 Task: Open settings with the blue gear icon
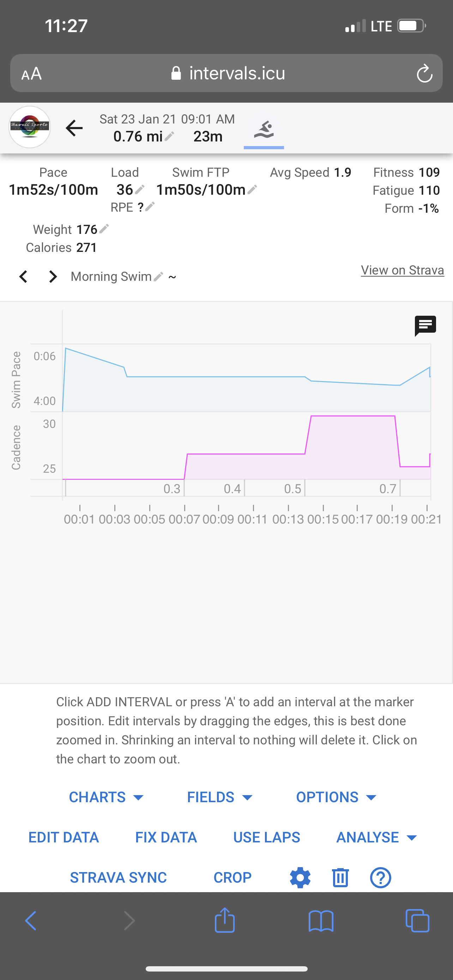300,878
